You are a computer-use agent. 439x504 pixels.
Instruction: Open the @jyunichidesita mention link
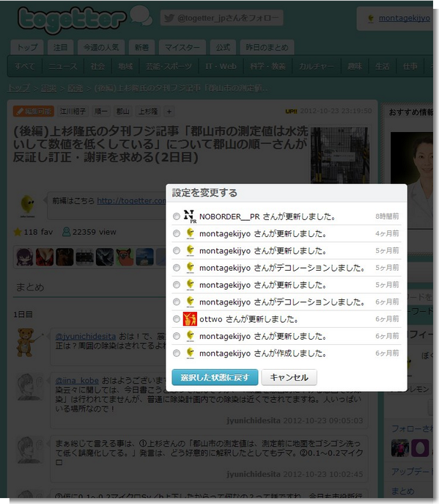[x=86, y=337]
